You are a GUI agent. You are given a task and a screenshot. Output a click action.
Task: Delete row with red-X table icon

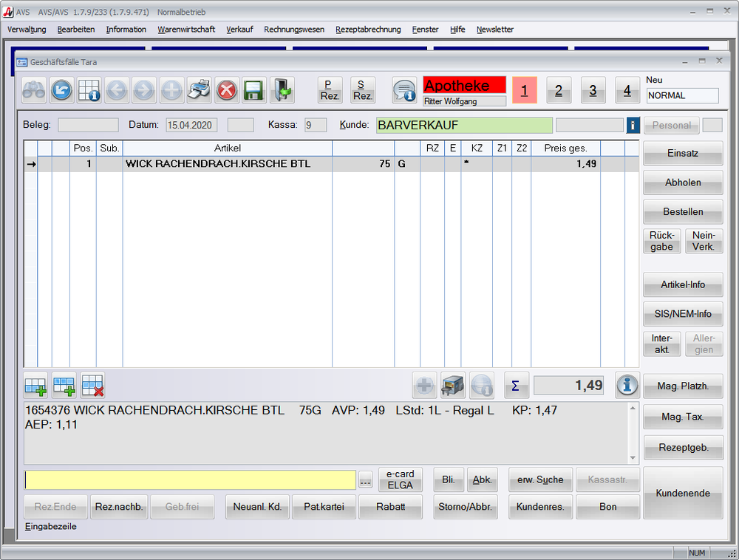(92, 385)
